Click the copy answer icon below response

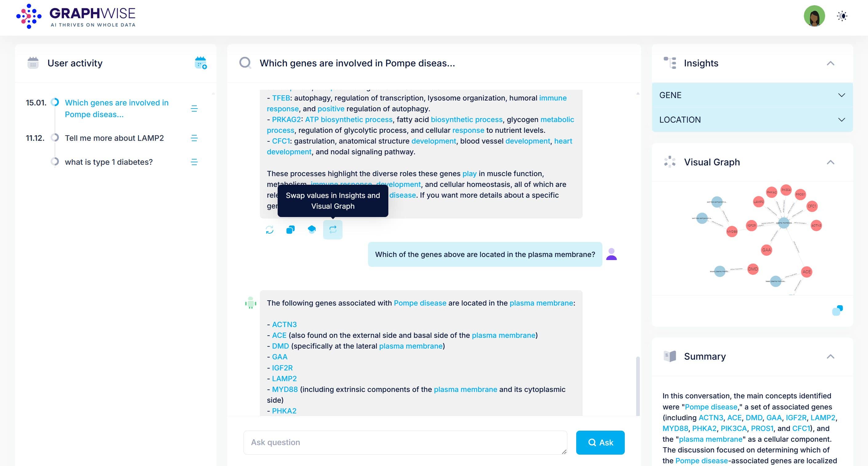[291, 230]
